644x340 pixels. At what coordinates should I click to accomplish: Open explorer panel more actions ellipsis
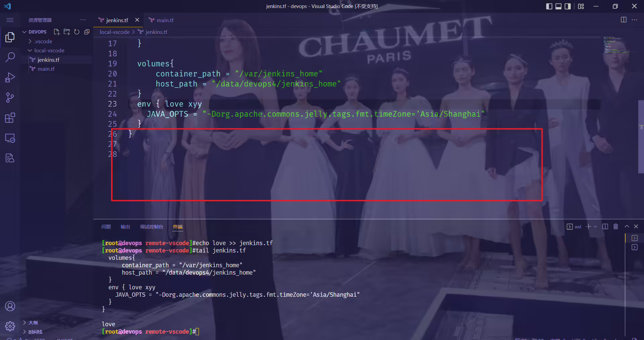click(83, 20)
